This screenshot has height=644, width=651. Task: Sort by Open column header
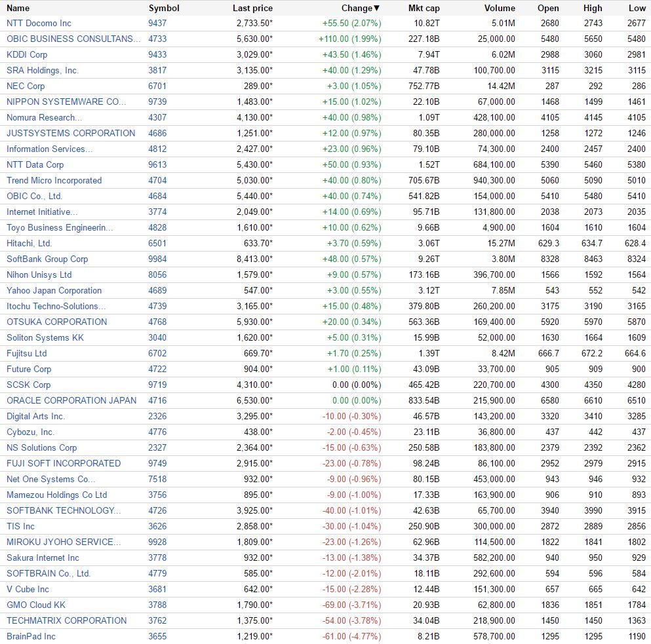point(548,8)
